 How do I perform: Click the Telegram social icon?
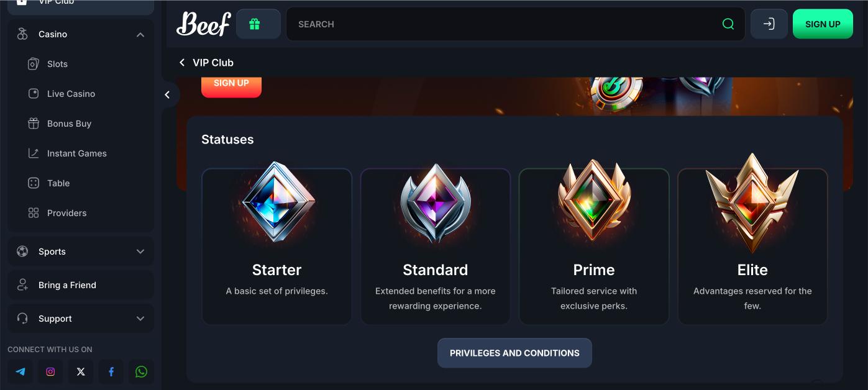(x=21, y=372)
